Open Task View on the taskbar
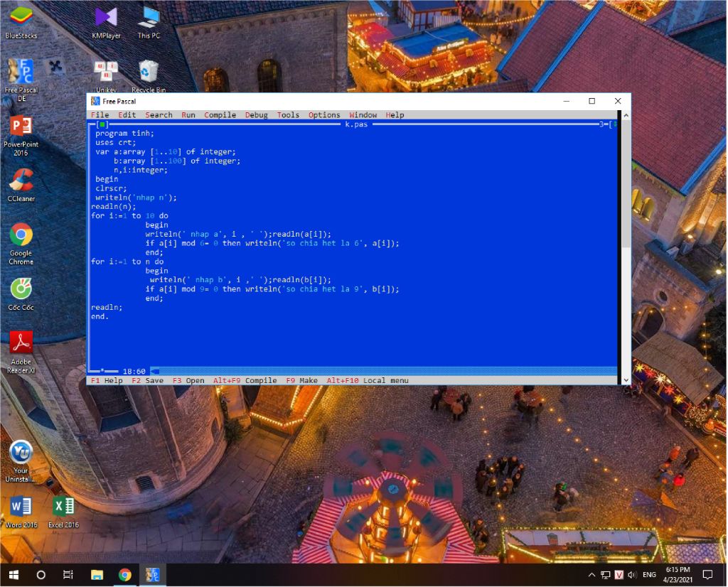 68,576
